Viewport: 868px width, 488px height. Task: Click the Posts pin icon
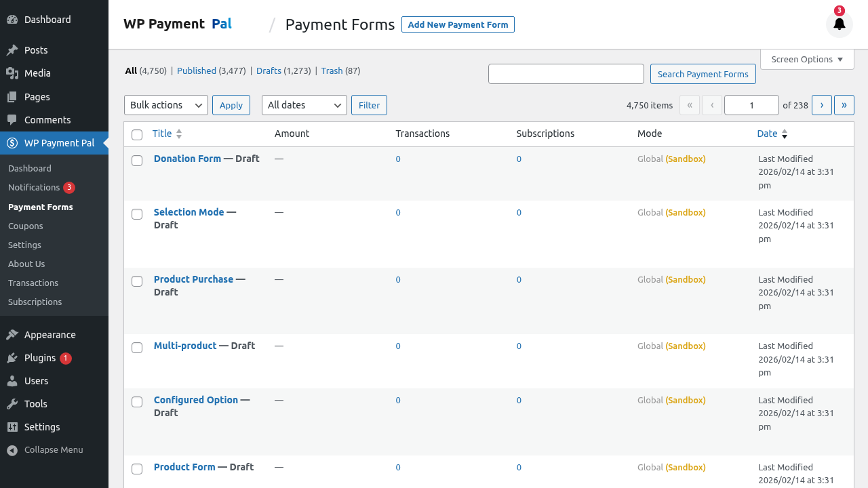pos(12,50)
